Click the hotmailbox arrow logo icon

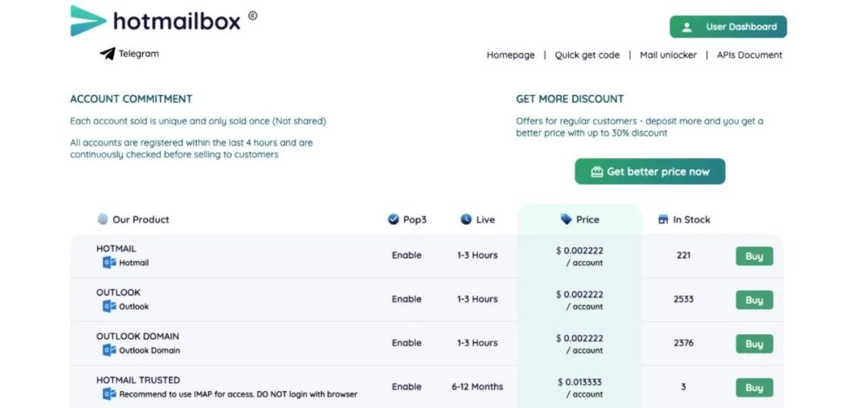[x=88, y=21]
